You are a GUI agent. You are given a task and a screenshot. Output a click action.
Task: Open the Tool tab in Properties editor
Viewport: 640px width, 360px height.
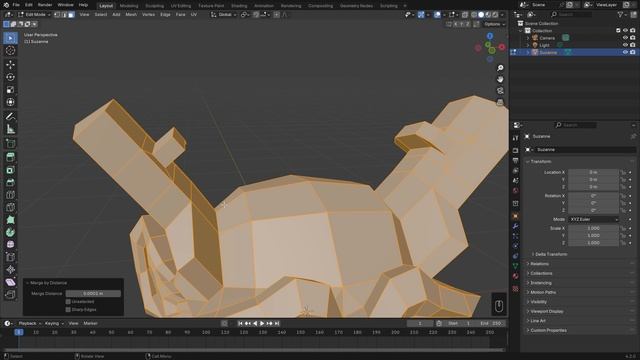pos(516,138)
